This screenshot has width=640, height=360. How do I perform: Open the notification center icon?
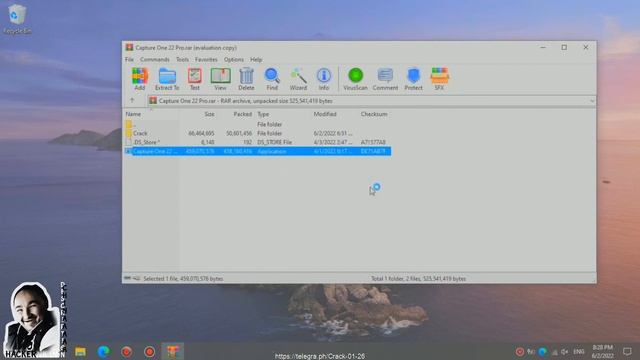pos(627,351)
